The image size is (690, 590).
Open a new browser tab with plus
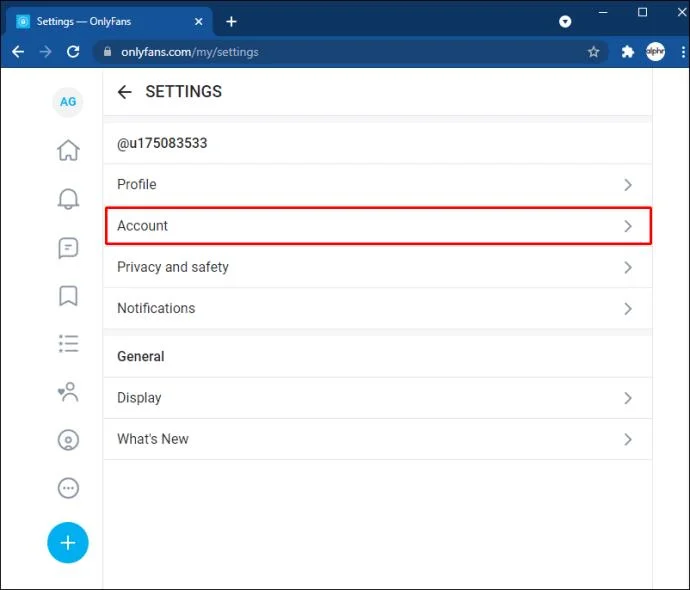(x=231, y=22)
